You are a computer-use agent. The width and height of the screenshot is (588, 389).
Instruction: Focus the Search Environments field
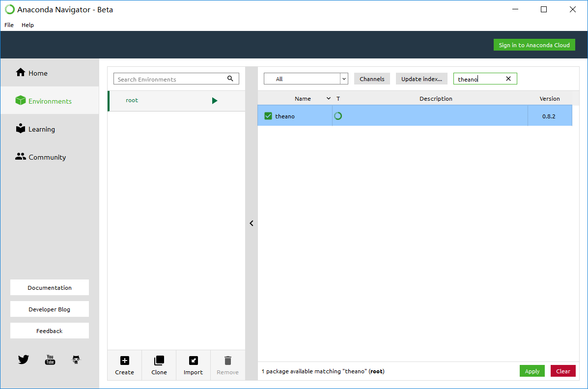pyautogui.click(x=176, y=79)
